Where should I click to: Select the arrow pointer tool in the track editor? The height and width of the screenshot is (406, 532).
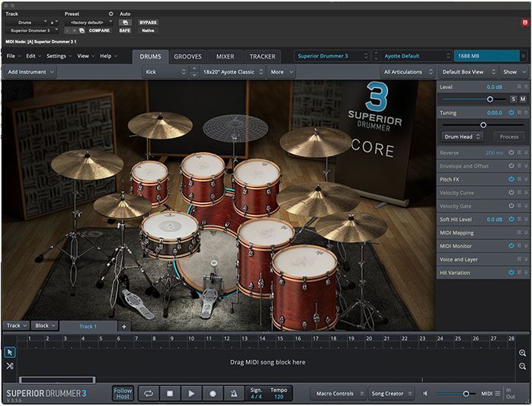coord(10,353)
